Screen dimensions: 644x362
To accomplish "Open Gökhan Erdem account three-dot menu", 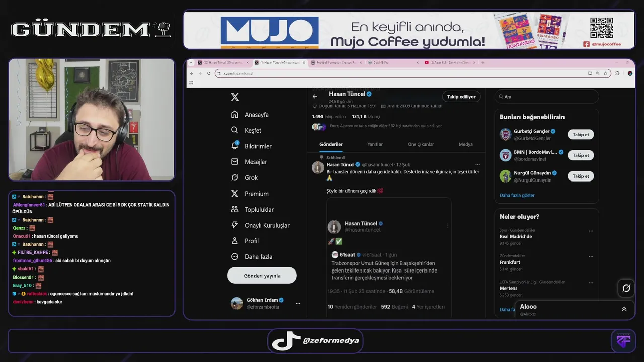I will (x=298, y=303).
